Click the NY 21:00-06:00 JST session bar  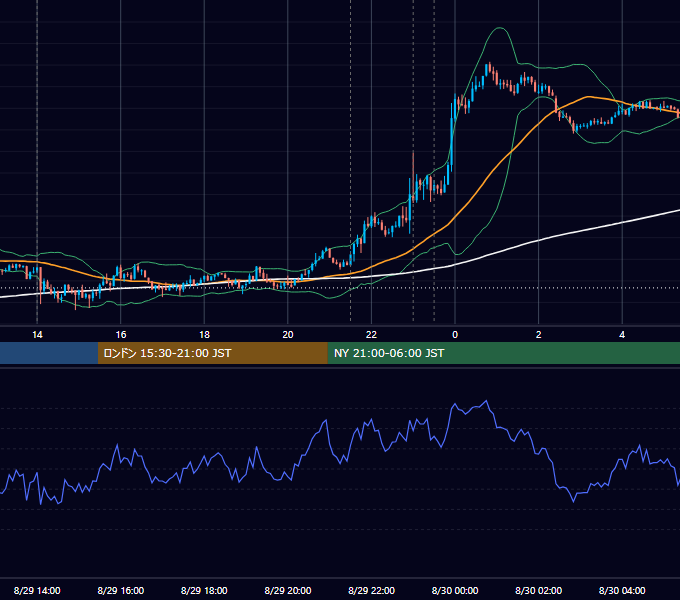click(503, 353)
